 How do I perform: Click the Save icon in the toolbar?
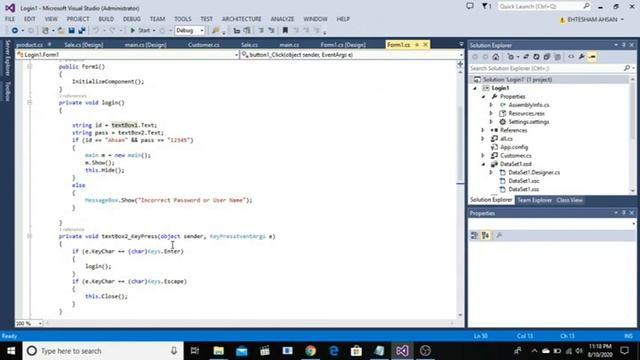[71, 31]
